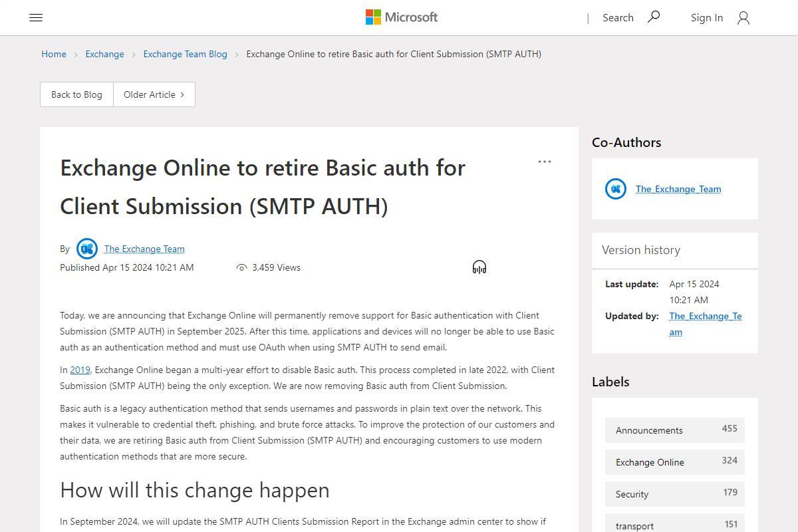Select the Security label

(675, 494)
